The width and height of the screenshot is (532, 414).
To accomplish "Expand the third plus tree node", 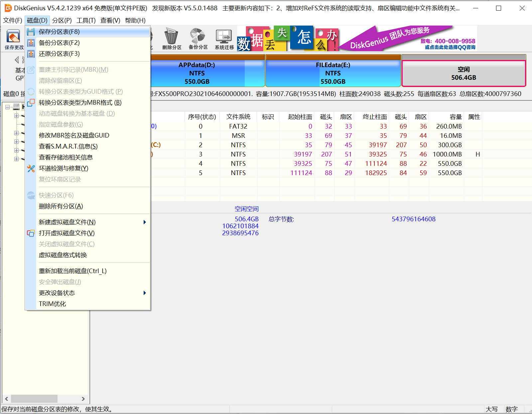I will [x=16, y=142].
